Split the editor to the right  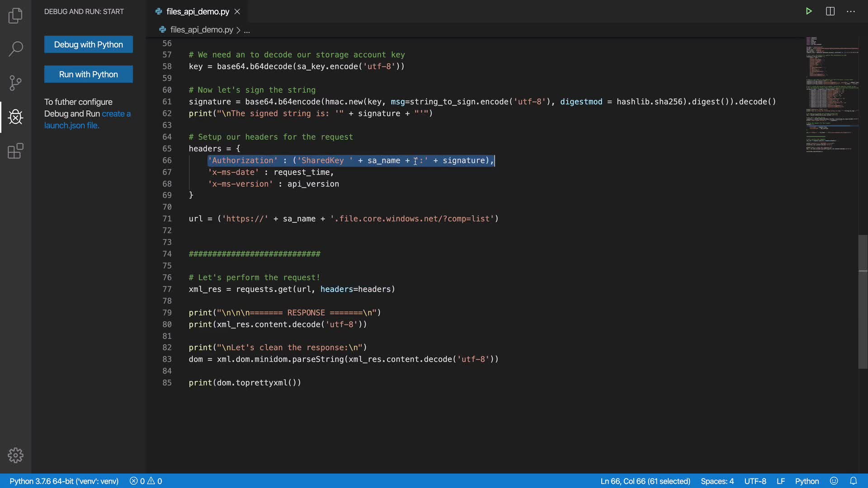click(830, 11)
